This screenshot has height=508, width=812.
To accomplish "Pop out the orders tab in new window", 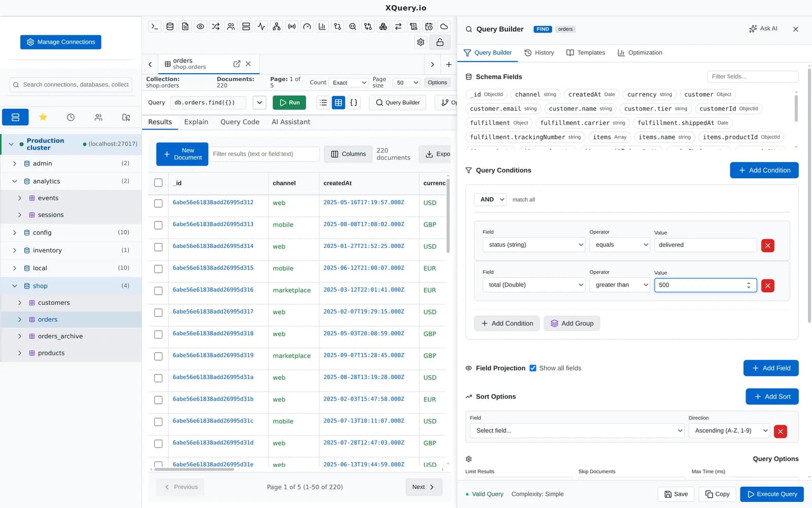I will pos(237,63).
